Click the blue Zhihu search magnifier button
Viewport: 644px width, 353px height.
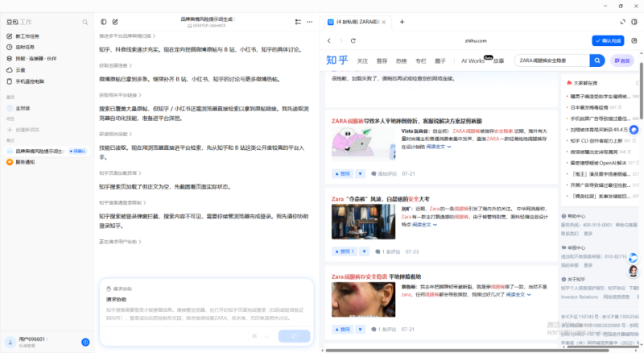click(597, 60)
